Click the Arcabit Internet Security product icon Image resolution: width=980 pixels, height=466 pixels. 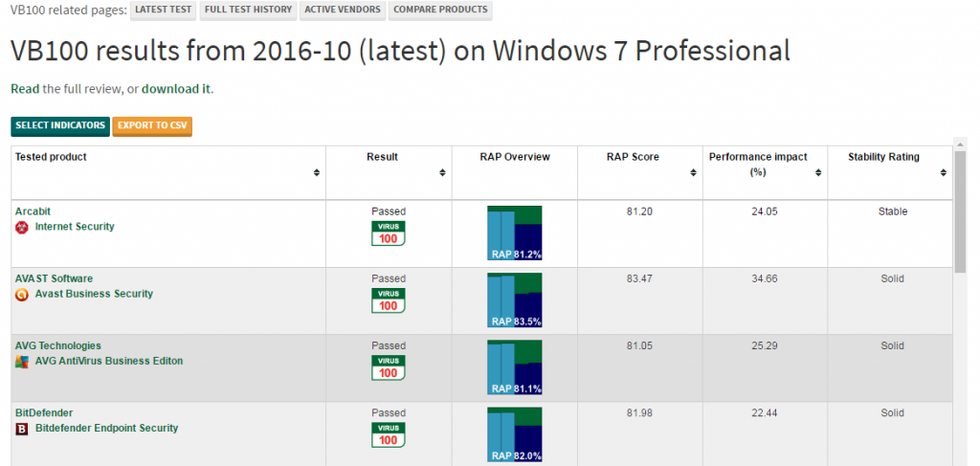[x=22, y=228]
